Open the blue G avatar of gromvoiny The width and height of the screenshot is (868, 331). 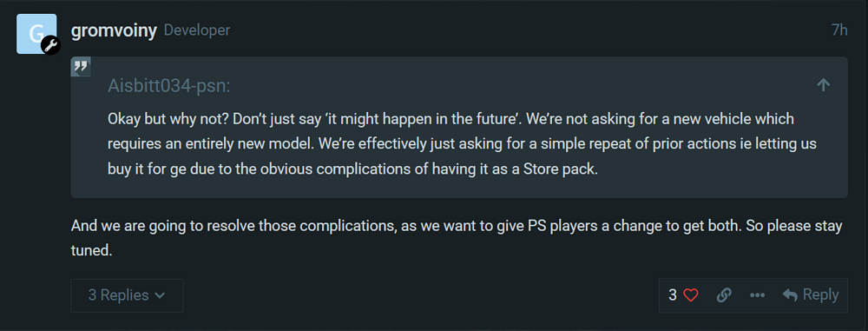pyautogui.click(x=36, y=34)
